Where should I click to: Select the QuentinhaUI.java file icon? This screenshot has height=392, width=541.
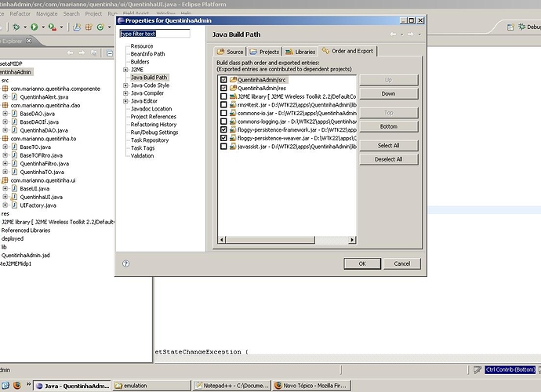[14, 197]
